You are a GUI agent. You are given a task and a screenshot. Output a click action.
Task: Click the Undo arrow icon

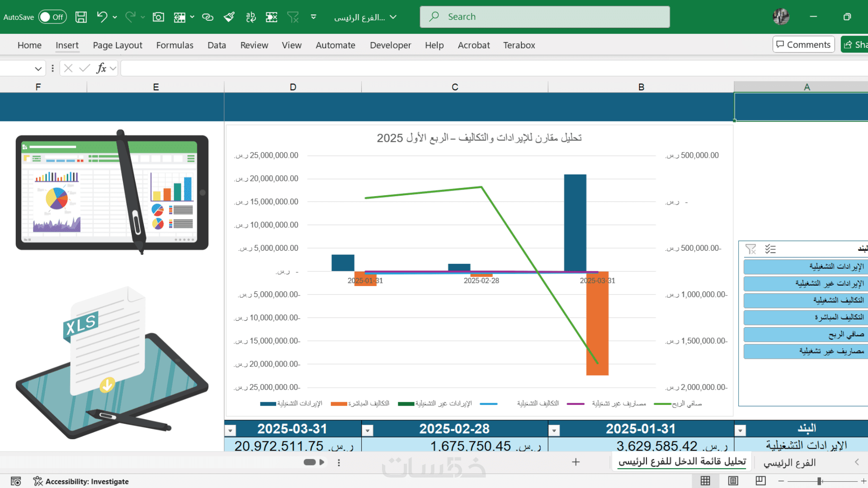click(102, 17)
